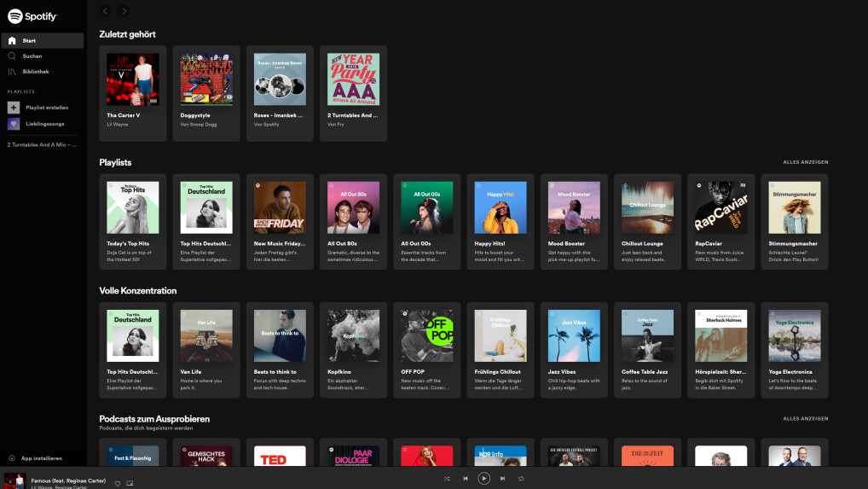This screenshot has width=868, height=489.
Task: Open Top Hits Deutschland in Volle Konzentration
Action: [x=133, y=350]
